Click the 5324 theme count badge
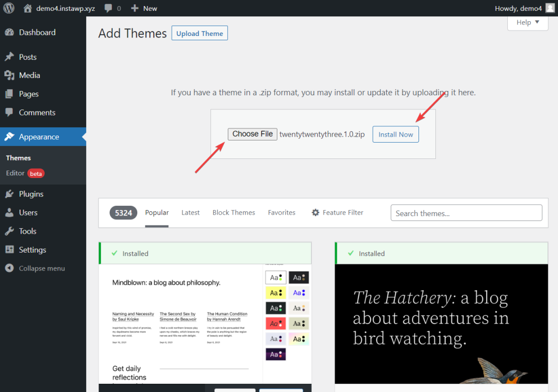The width and height of the screenshot is (558, 392). 123,213
